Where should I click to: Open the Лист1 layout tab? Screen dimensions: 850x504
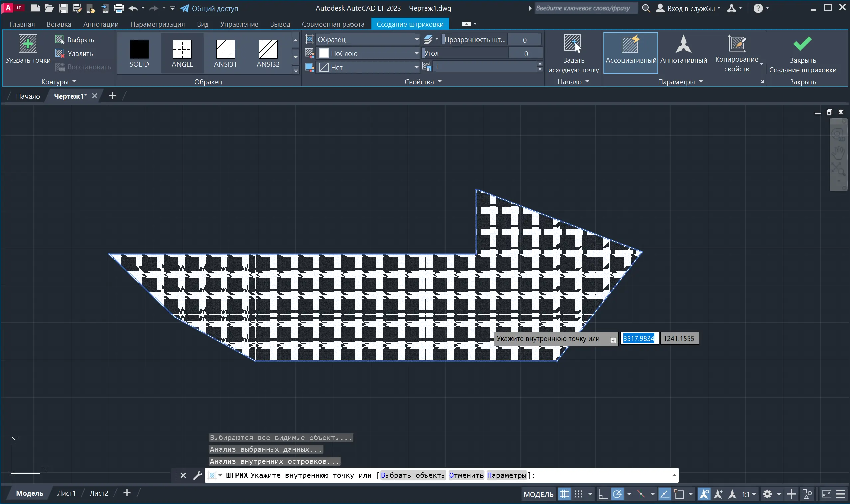(x=66, y=493)
